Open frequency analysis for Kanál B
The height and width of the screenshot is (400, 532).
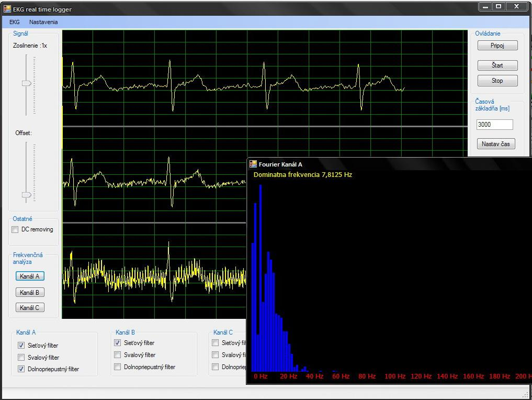tap(30, 292)
